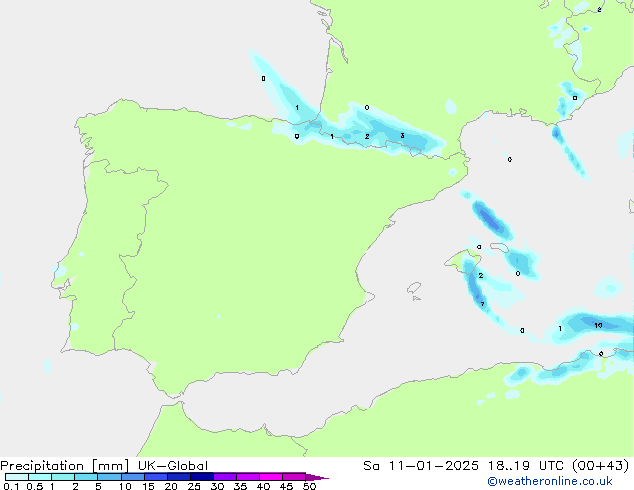
Task: Select the 'UK-Global' model label
Action: point(173,466)
